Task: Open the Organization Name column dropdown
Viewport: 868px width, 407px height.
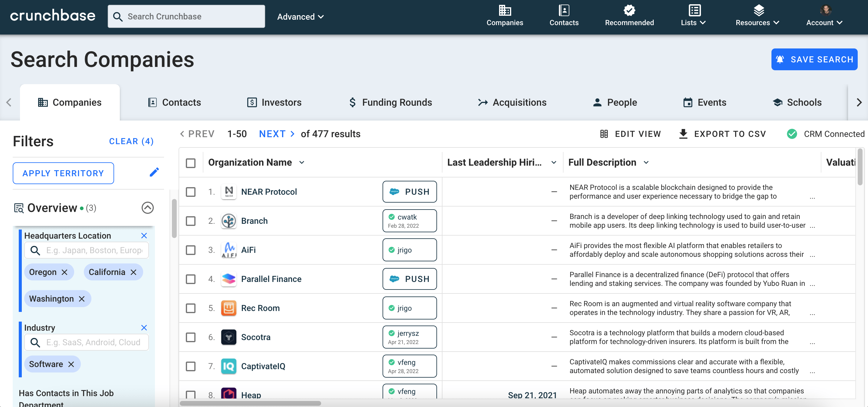Action: coord(302,163)
